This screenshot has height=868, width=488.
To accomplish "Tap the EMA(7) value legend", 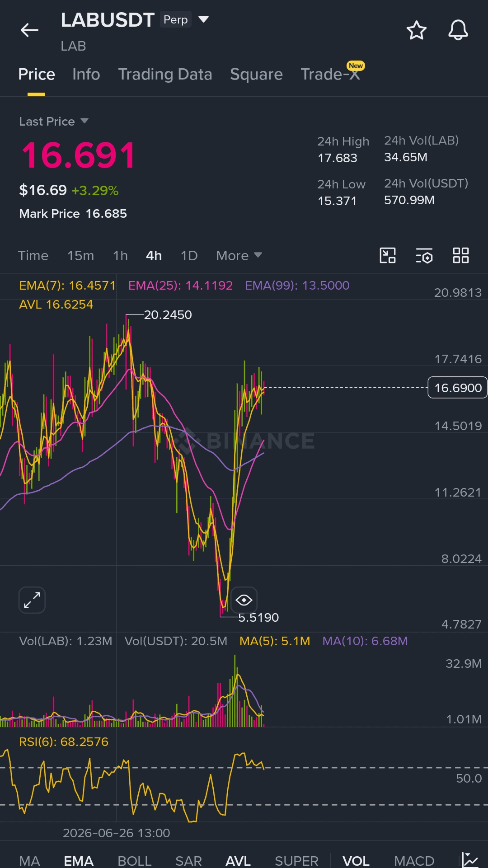I will pos(67,285).
